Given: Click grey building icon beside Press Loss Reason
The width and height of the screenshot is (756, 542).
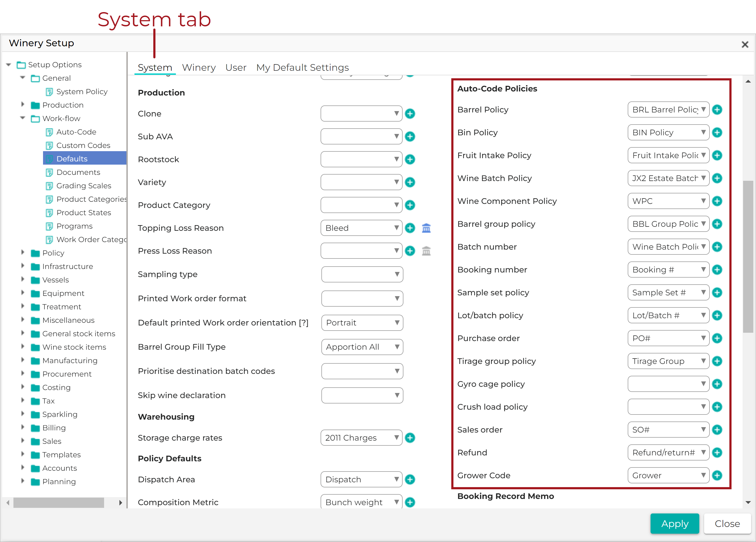Looking at the screenshot, I should pyautogui.click(x=426, y=251).
